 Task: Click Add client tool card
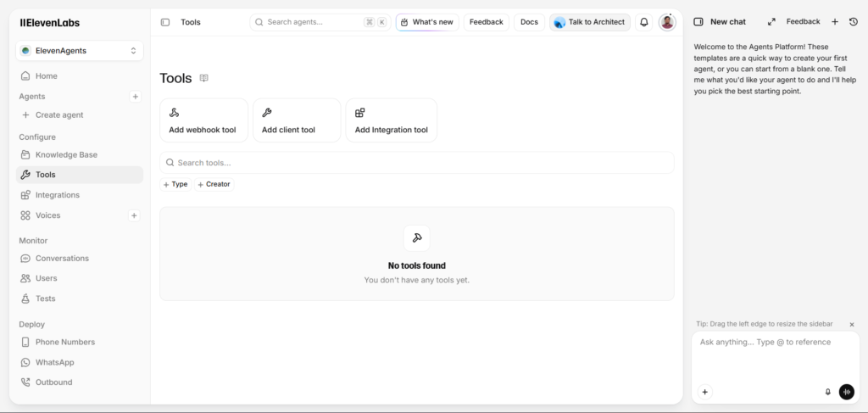pos(297,120)
